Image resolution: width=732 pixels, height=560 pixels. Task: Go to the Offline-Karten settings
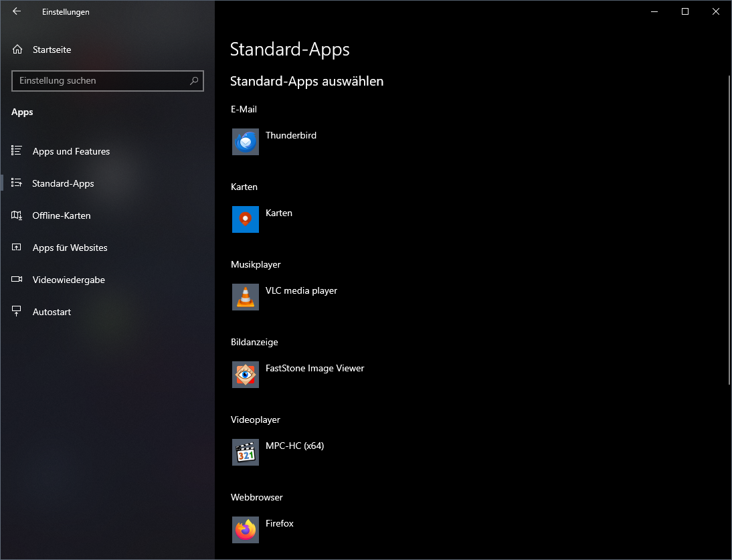click(107, 215)
